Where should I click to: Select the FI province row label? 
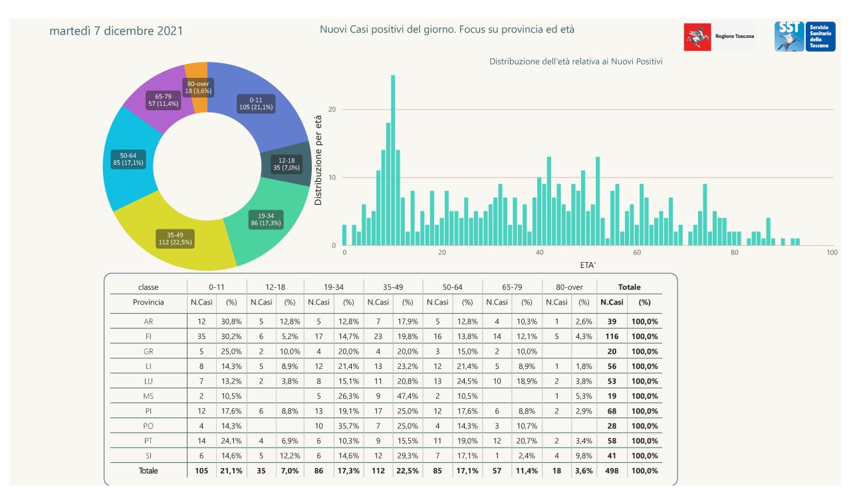pyautogui.click(x=148, y=336)
